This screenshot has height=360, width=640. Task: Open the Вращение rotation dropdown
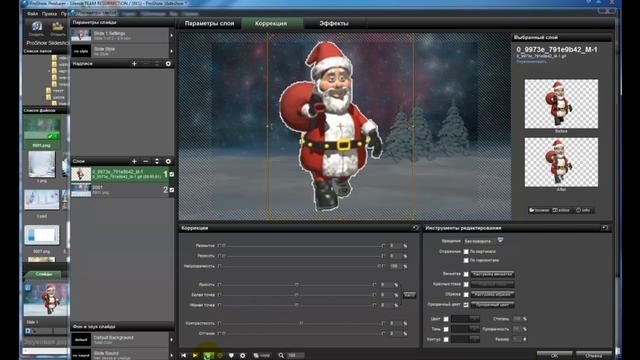(x=483, y=241)
